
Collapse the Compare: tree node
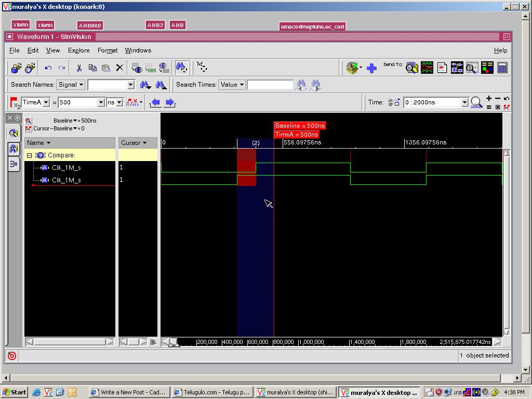[x=30, y=155]
